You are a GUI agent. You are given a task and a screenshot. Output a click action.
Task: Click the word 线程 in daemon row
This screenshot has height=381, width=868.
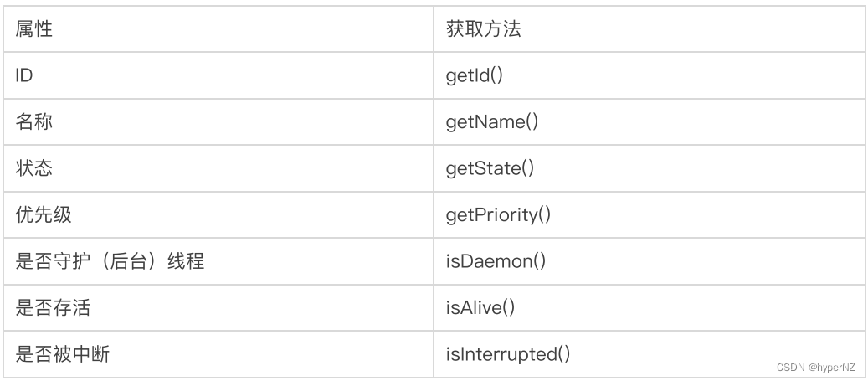[186, 261]
